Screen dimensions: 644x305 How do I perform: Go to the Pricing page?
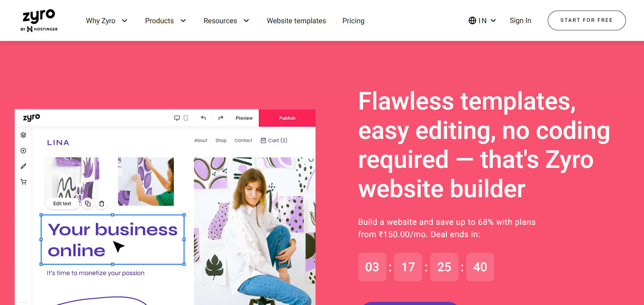pyautogui.click(x=353, y=21)
